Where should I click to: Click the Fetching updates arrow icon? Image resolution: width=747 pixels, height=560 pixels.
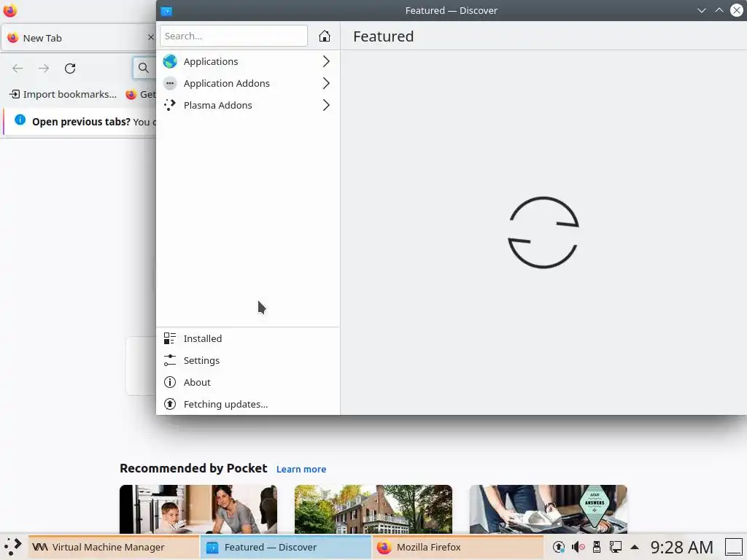point(169,404)
